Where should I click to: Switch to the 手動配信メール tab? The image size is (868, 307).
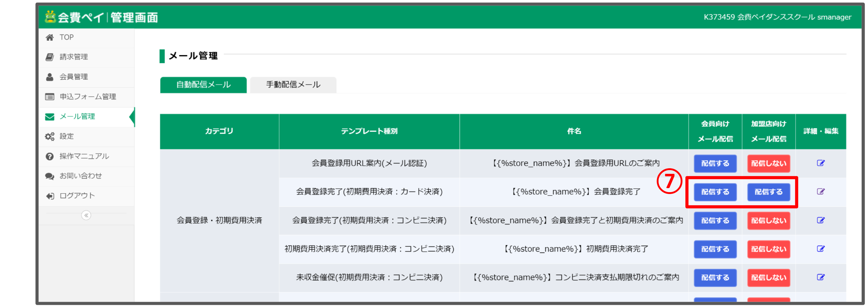pyautogui.click(x=293, y=85)
